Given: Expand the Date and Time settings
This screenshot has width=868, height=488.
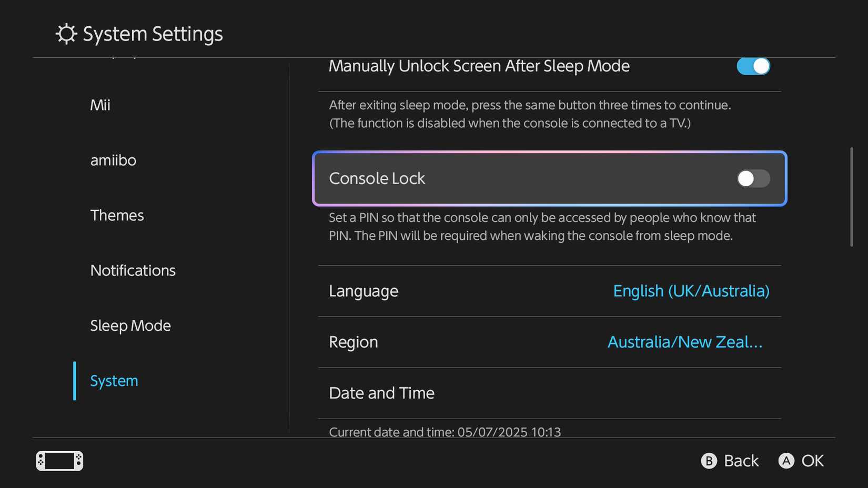Looking at the screenshot, I should (x=549, y=393).
